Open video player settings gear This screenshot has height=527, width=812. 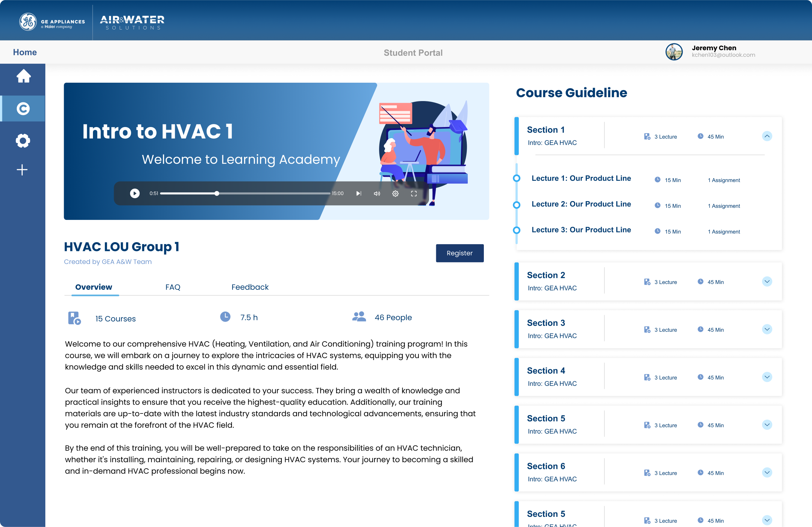click(x=395, y=193)
